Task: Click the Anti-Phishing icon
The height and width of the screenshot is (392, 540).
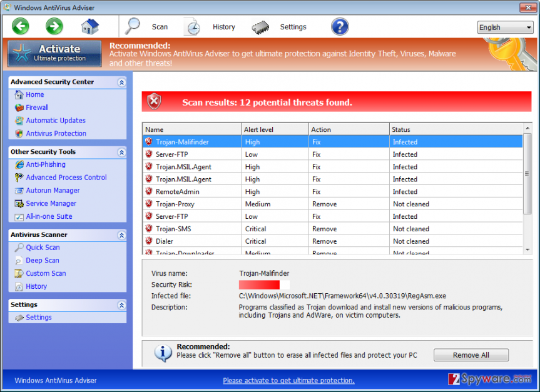Action: 19,165
